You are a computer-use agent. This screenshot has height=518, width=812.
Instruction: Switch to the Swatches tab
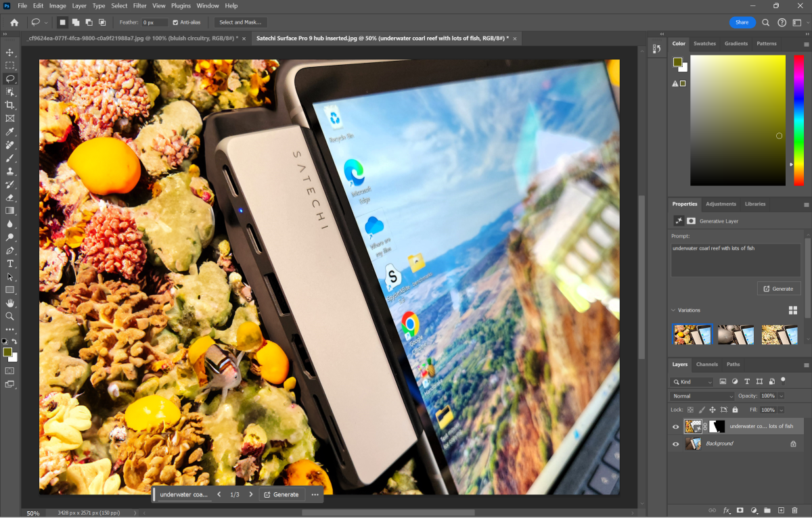704,43
